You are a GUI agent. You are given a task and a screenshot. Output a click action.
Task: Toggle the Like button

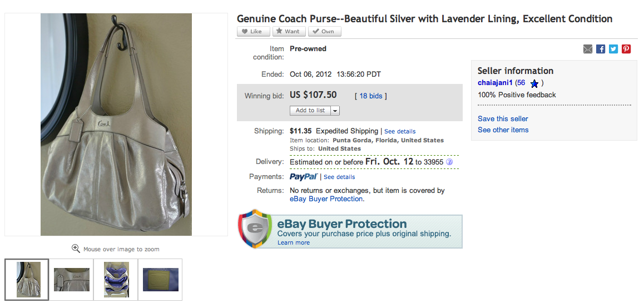pyautogui.click(x=253, y=32)
